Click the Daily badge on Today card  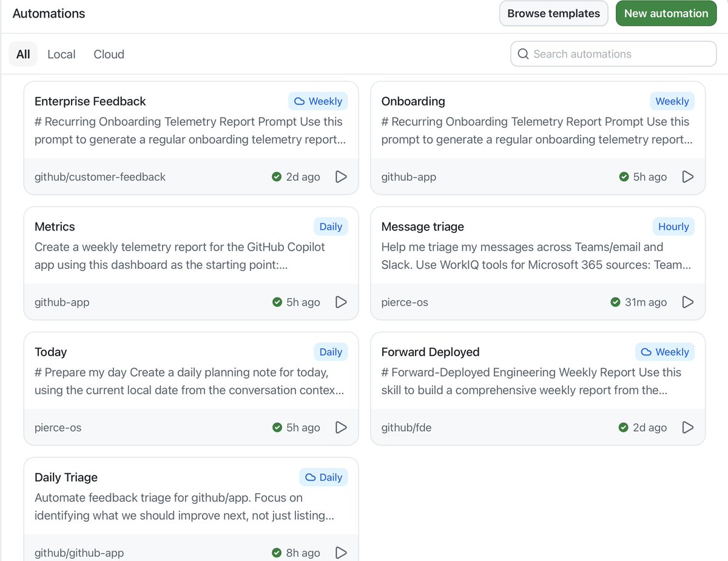click(x=331, y=352)
